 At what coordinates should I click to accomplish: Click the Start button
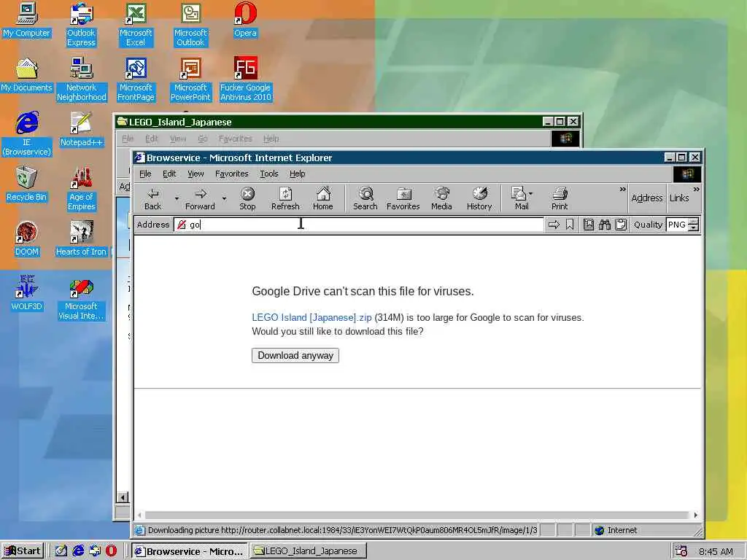tap(23, 551)
